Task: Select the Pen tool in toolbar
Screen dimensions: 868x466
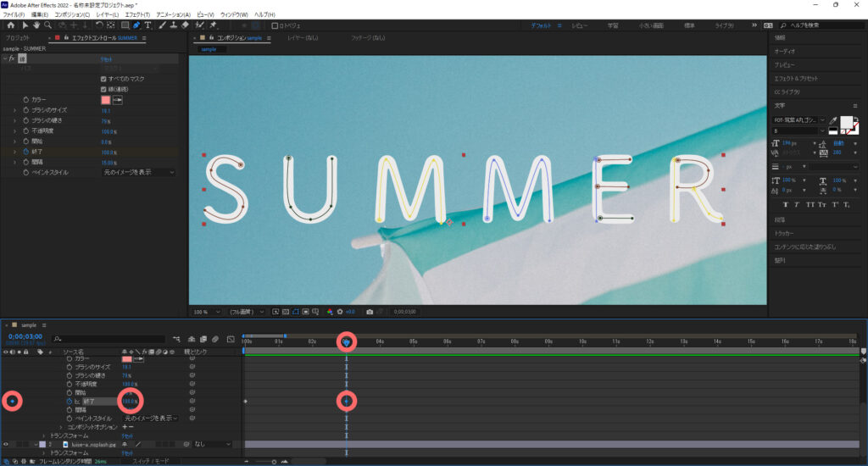Action: click(136, 25)
